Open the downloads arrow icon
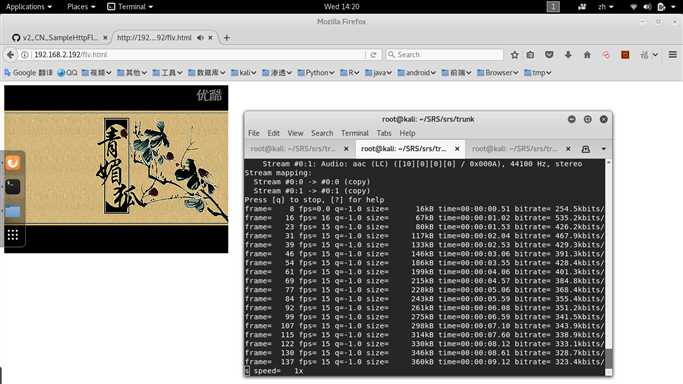This screenshot has width=683, height=384. click(568, 54)
